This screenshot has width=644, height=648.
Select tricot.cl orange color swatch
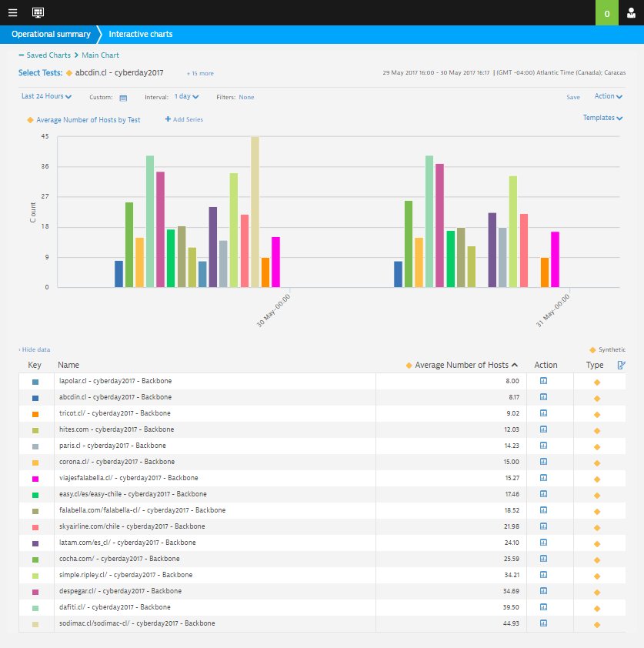coord(35,415)
